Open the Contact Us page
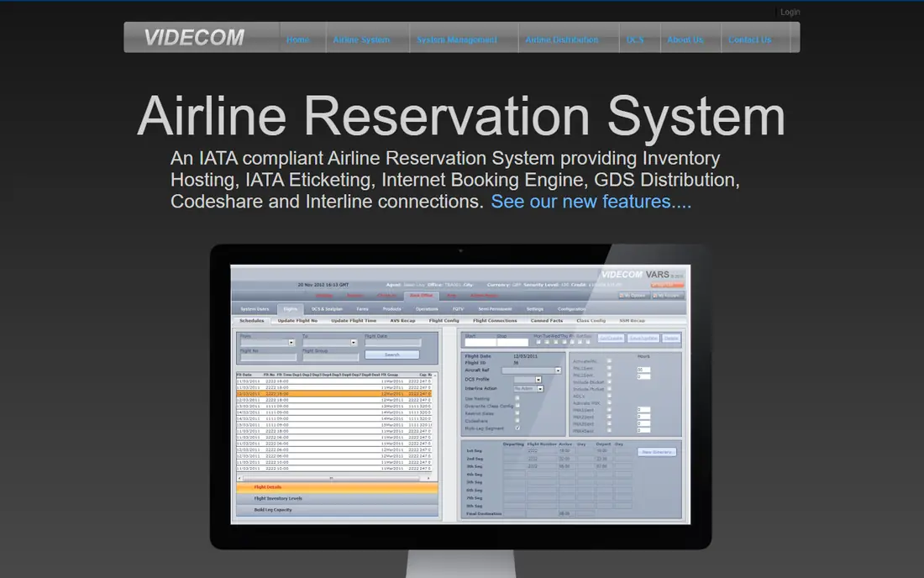Image resolution: width=924 pixels, height=578 pixels. coord(749,39)
